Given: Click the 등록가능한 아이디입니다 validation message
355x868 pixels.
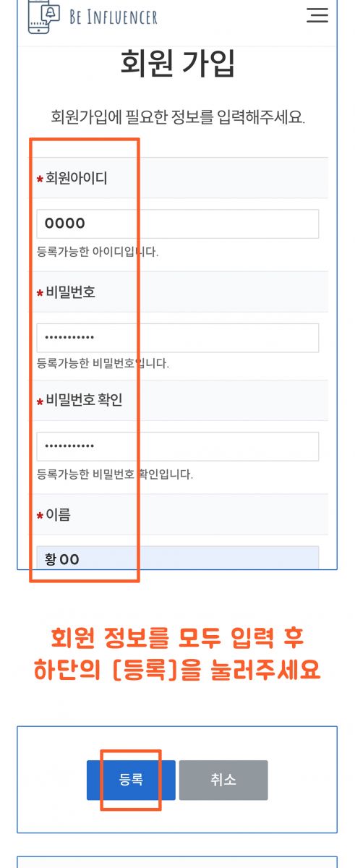Looking at the screenshot, I should click(98, 252).
